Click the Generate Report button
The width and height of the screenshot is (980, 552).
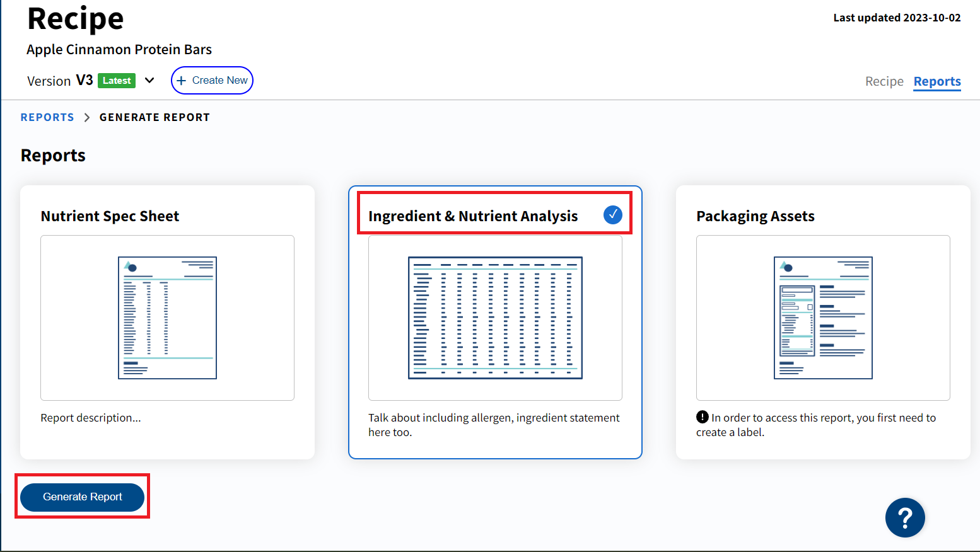(82, 497)
